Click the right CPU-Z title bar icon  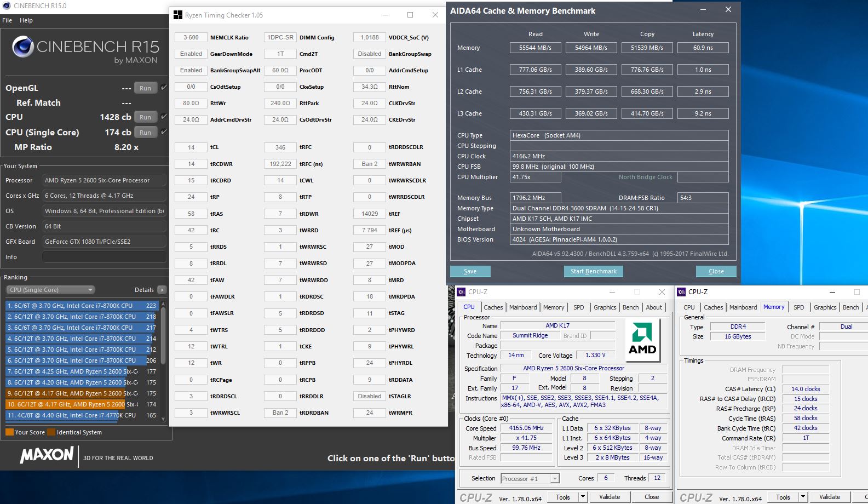pyautogui.click(x=682, y=292)
